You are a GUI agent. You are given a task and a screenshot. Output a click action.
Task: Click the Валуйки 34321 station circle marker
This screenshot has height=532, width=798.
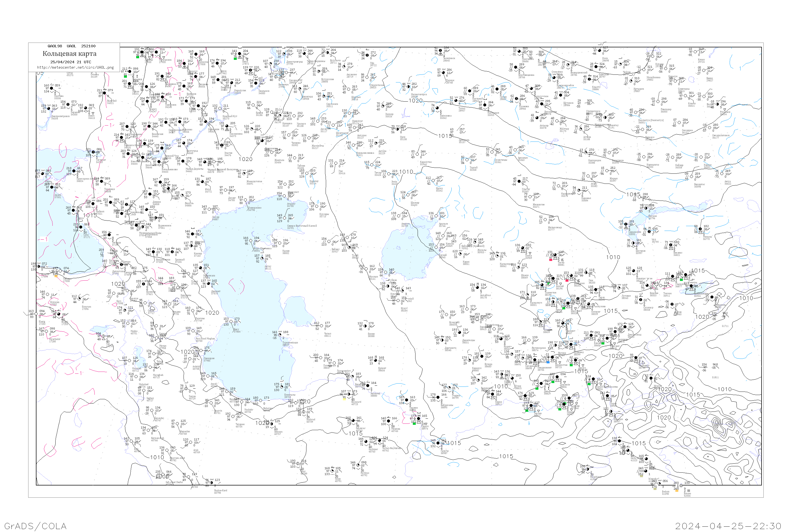[x=105, y=93]
